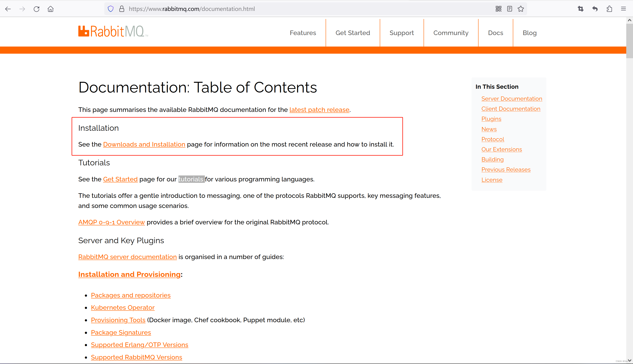Open Packages and repositories link
633x364 pixels.
coord(131,295)
